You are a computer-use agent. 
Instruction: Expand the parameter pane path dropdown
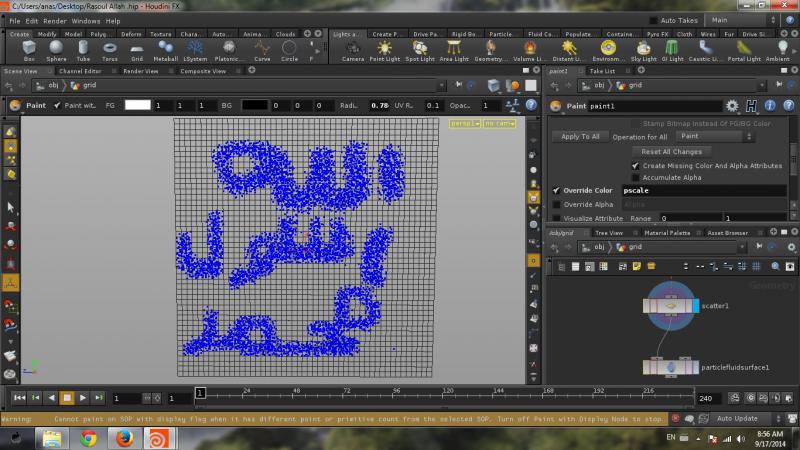click(x=762, y=85)
